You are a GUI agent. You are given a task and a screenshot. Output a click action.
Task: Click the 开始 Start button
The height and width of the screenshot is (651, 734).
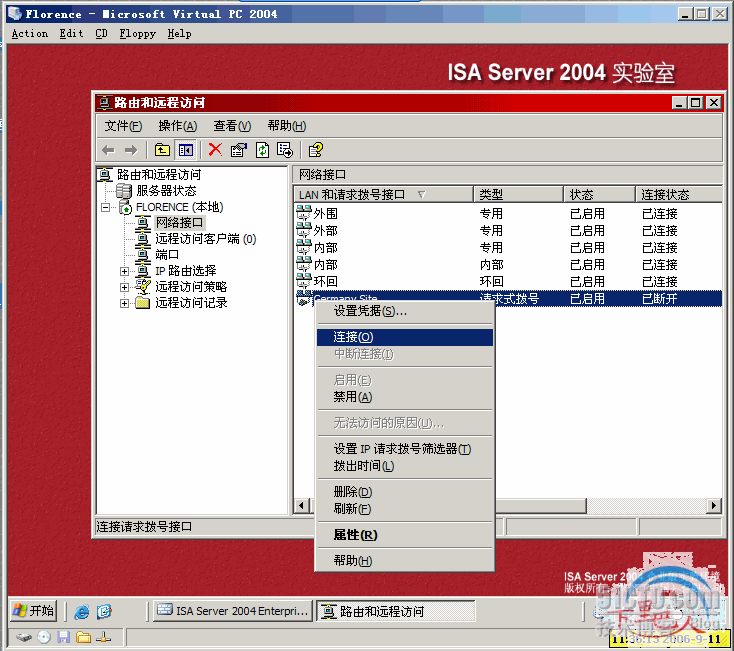click(x=33, y=611)
